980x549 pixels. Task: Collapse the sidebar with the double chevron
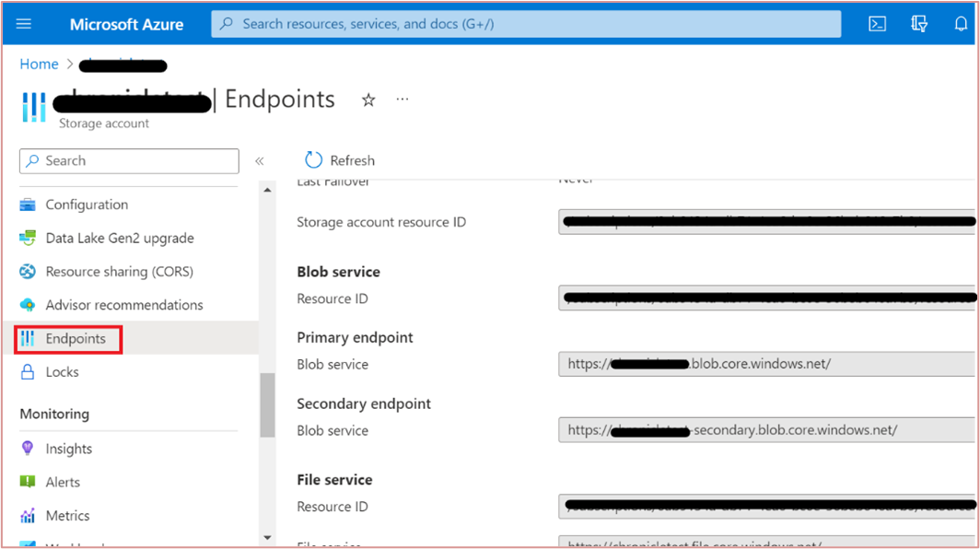[260, 161]
